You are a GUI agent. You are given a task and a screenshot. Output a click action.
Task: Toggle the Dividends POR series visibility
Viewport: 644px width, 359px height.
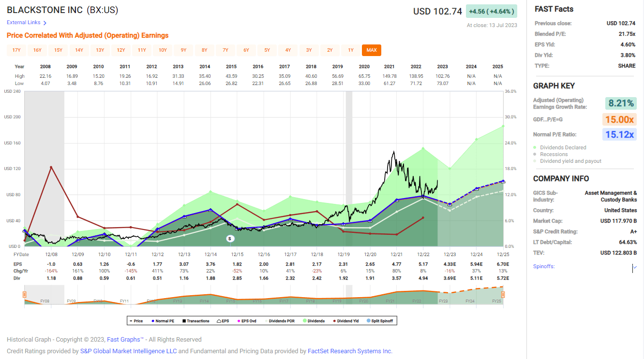tap(267, 320)
